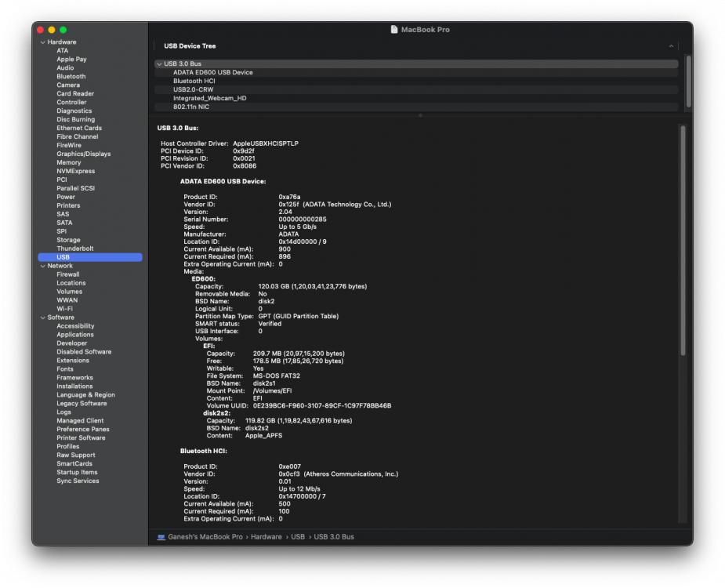The width and height of the screenshot is (725, 588).
Task: Select Fonts under Software
Action: [65, 369]
